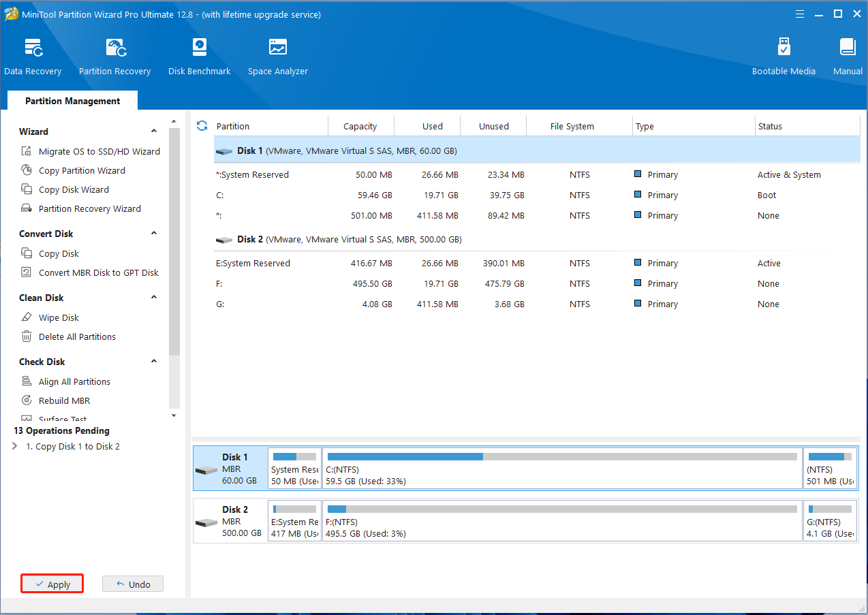This screenshot has width=868, height=615.
Task: Select 501 MB (NTFS) block on Disk 1
Action: (x=831, y=469)
